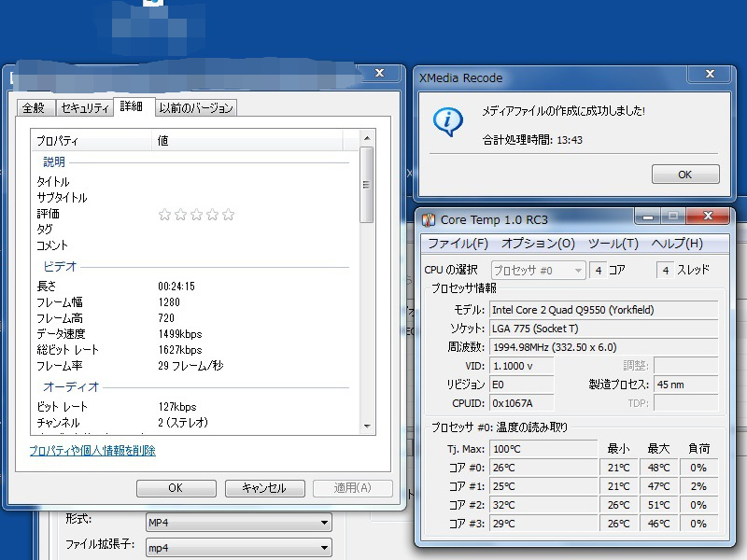The image size is (747, 560).
Task: Open the 形式 MP4 dropdown
Action: [238, 523]
